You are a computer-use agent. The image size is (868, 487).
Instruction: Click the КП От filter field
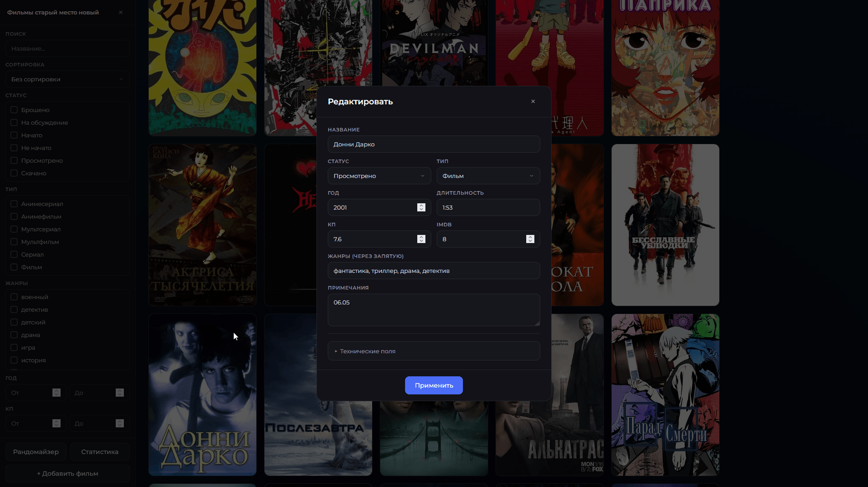(x=36, y=423)
